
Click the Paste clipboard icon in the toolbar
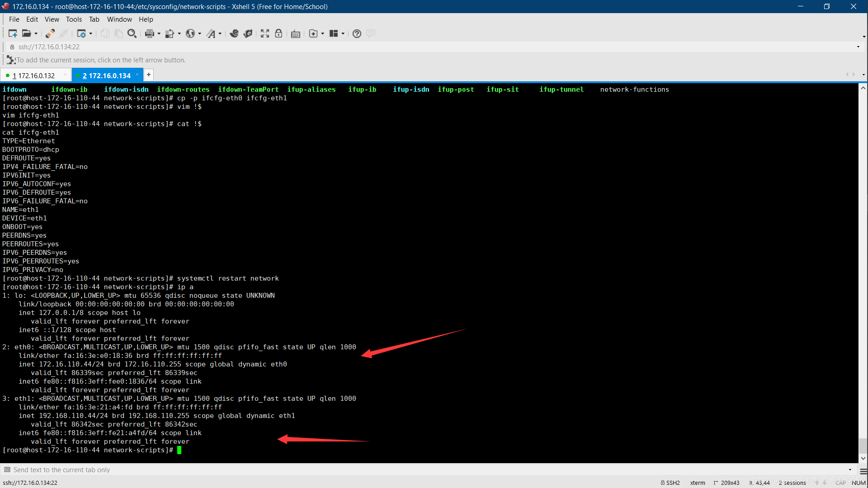(118, 33)
